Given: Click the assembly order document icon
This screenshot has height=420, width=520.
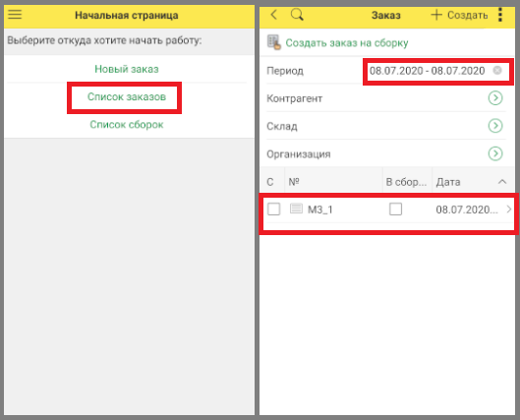Looking at the screenshot, I should (x=274, y=42).
